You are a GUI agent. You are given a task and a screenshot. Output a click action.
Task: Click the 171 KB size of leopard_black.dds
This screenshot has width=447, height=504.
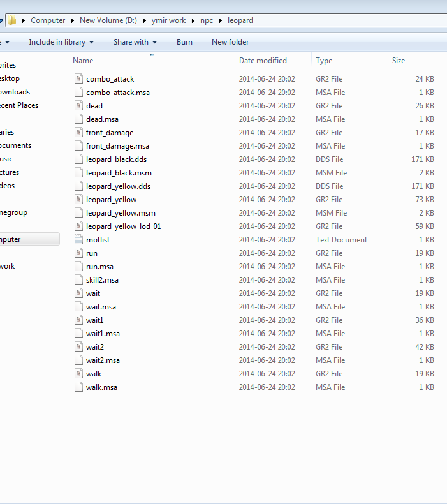[x=423, y=159]
